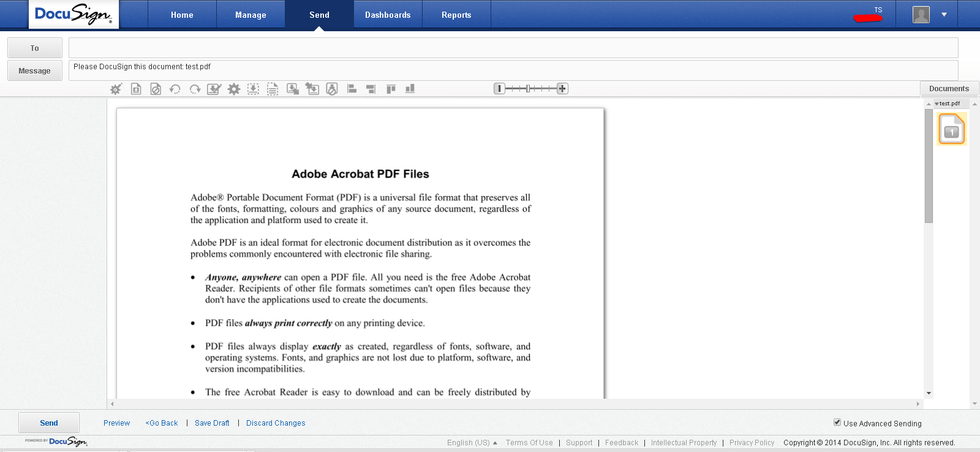The width and height of the screenshot is (980, 452).
Task: Click the message subject input field
Action: tap(513, 70)
